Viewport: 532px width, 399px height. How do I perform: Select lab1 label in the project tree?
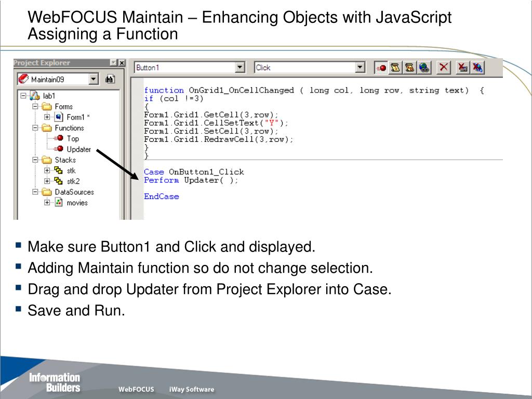point(49,96)
